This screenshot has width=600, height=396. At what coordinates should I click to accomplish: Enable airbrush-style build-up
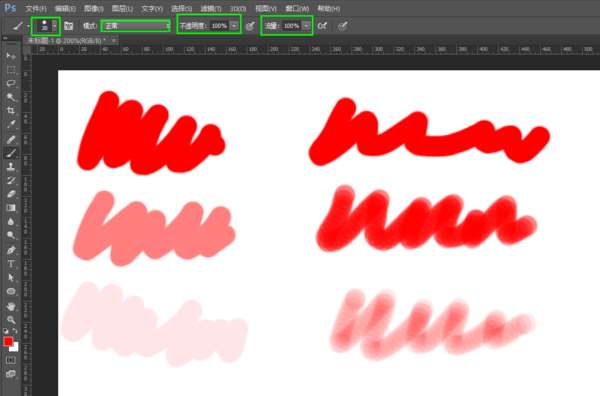(322, 26)
